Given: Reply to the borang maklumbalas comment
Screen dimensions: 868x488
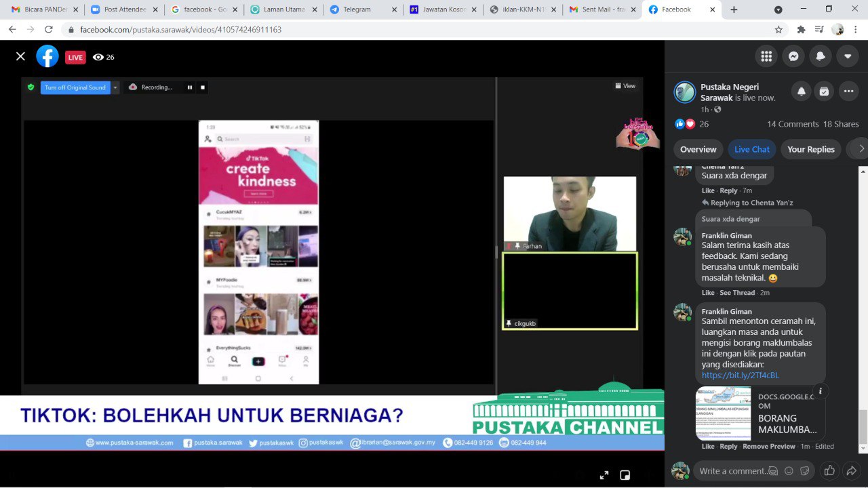Looking at the screenshot, I should click(728, 447).
